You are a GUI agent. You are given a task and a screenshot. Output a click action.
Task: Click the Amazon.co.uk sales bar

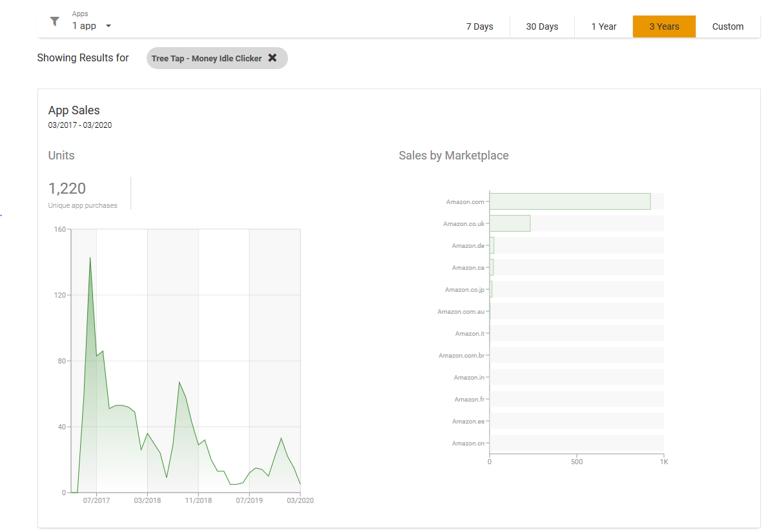(x=510, y=223)
